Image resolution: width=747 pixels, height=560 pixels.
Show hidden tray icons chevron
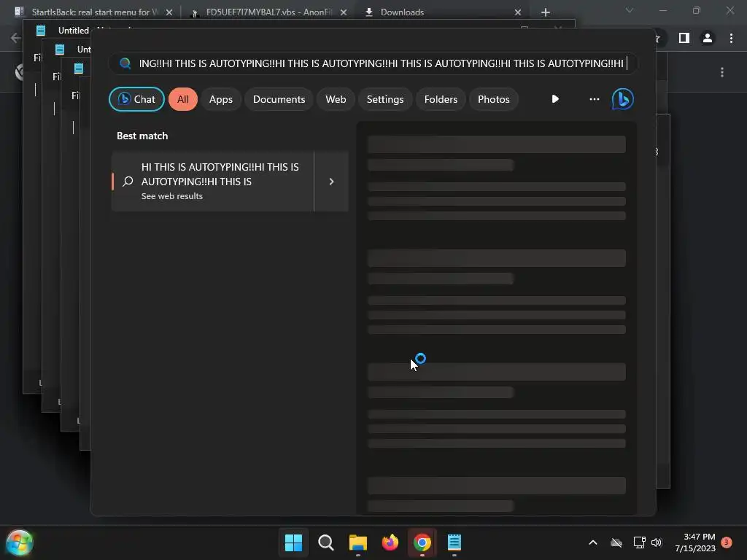pyautogui.click(x=593, y=542)
